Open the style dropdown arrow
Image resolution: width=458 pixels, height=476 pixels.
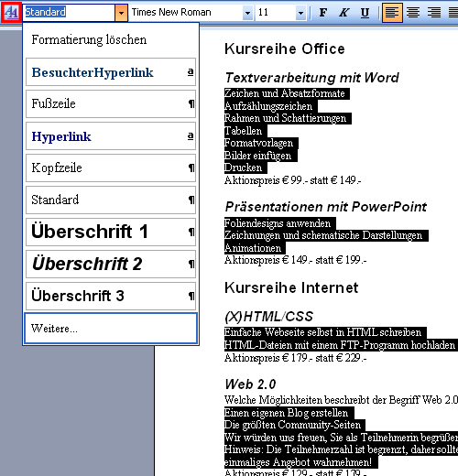click(121, 13)
